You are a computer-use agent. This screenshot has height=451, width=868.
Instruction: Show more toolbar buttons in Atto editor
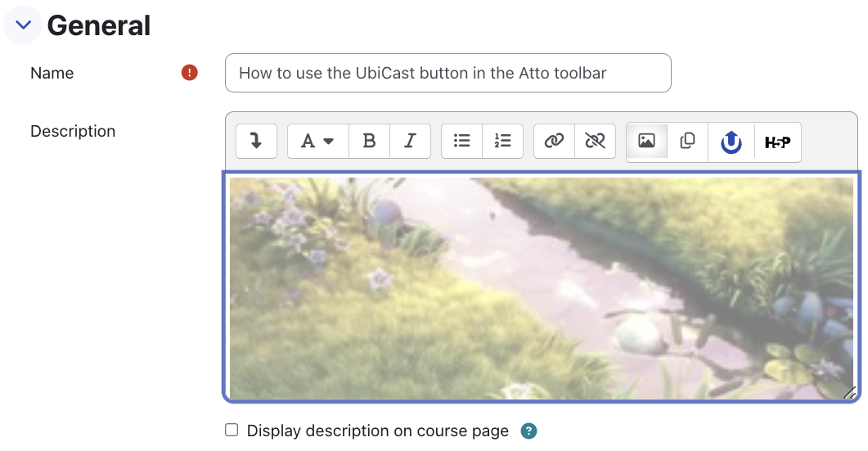click(256, 142)
